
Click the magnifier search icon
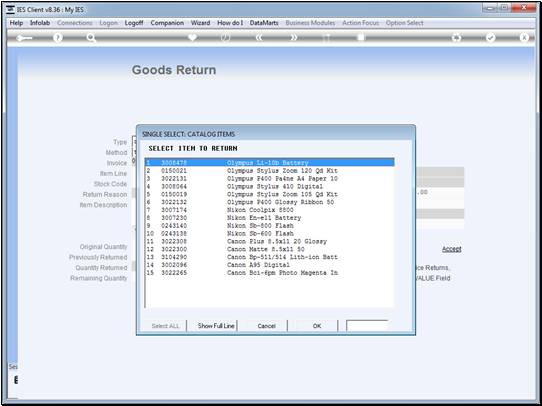pyautogui.click(x=91, y=38)
